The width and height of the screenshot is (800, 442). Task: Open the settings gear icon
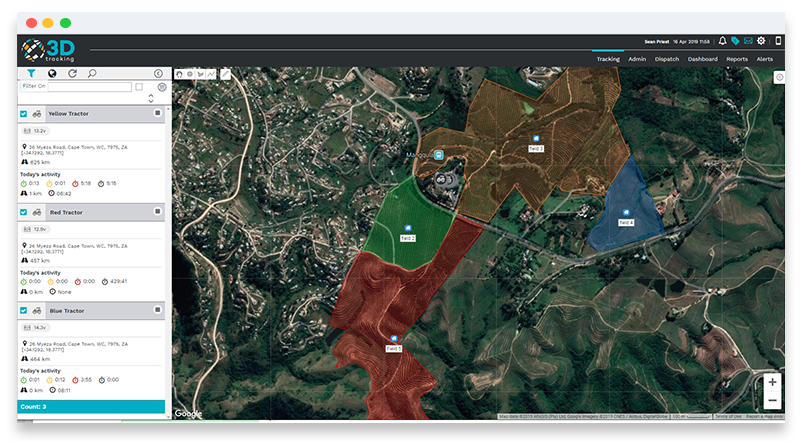[762, 41]
